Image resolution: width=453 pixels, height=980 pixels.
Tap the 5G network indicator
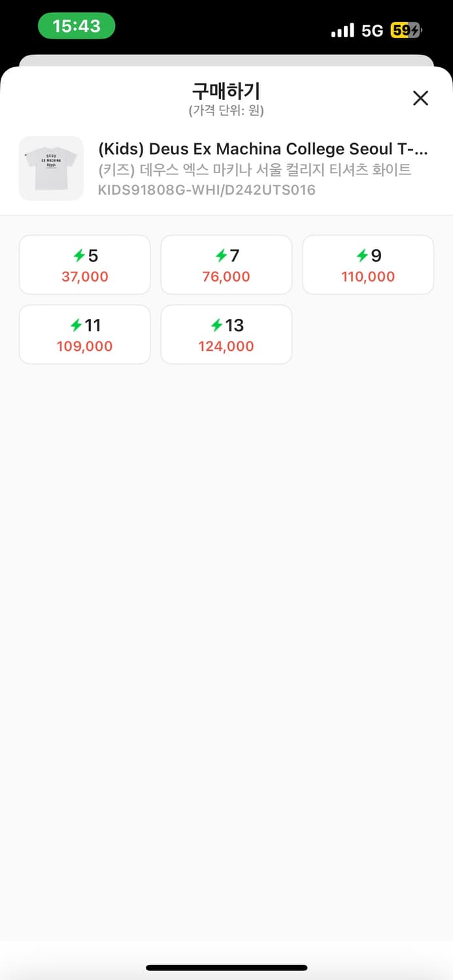point(372,31)
